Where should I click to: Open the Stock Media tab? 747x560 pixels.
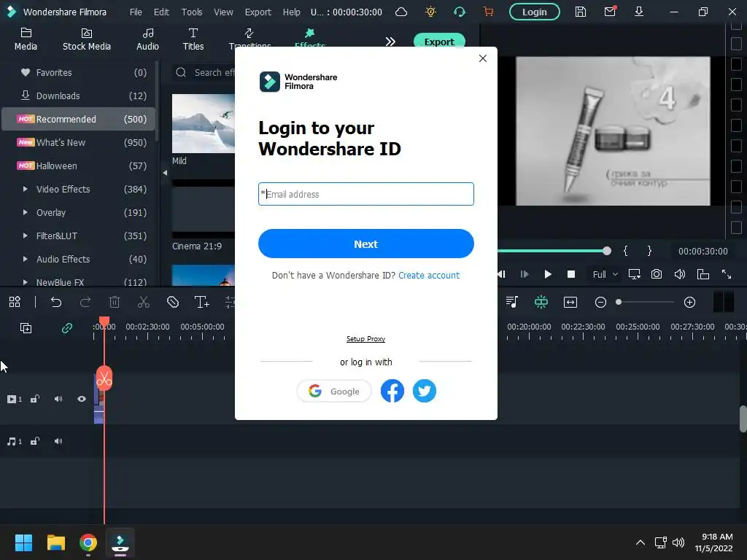point(87,39)
